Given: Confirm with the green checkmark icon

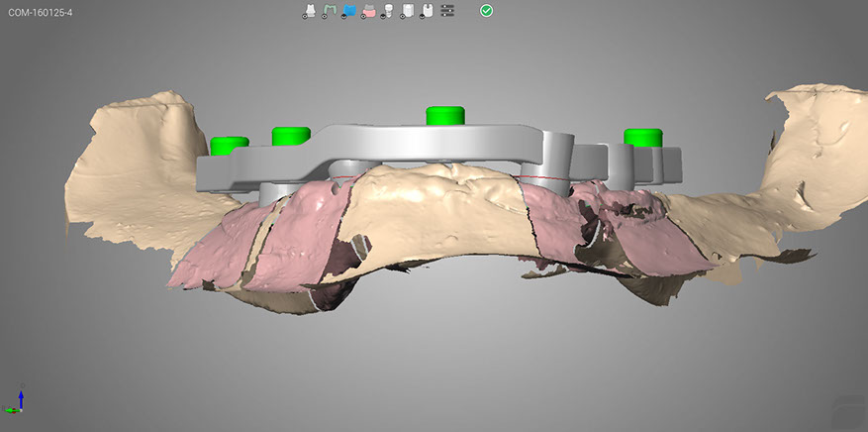Looking at the screenshot, I should pos(486,10).
